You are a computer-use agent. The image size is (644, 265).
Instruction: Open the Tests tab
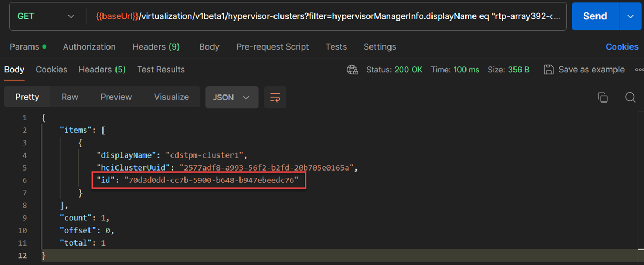pyautogui.click(x=336, y=47)
